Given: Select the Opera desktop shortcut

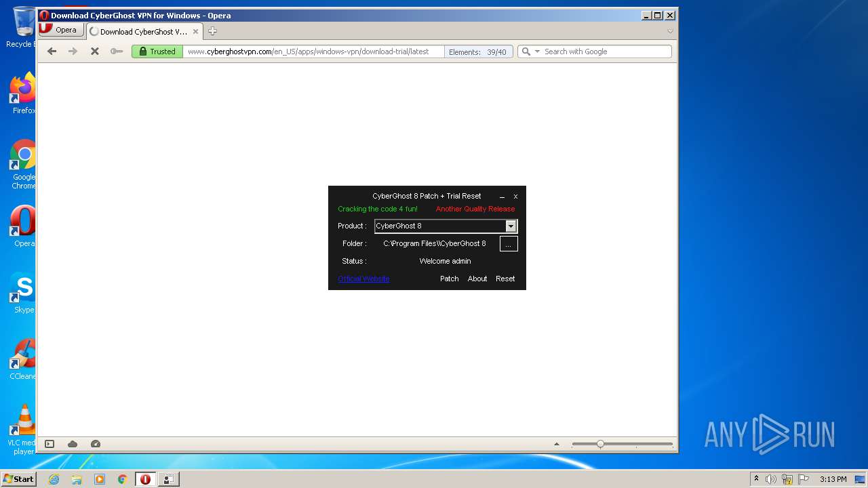Looking at the screenshot, I should tap(22, 226).
